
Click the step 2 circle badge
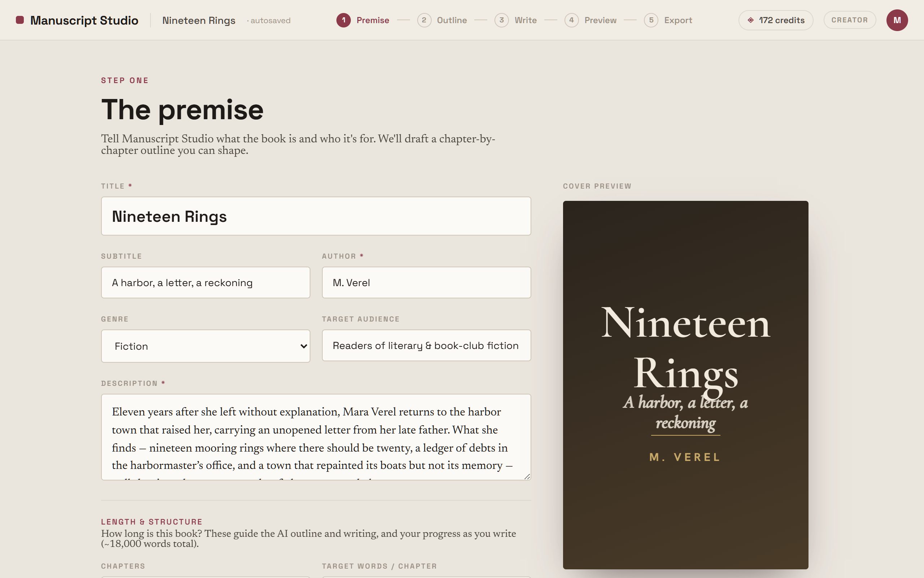click(x=424, y=20)
